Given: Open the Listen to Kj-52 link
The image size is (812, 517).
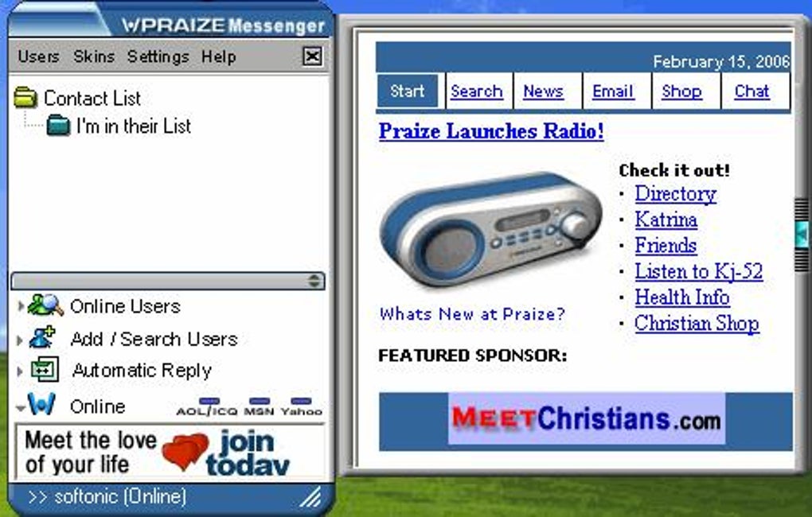Looking at the screenshot, I should click(x=699, y=271).
